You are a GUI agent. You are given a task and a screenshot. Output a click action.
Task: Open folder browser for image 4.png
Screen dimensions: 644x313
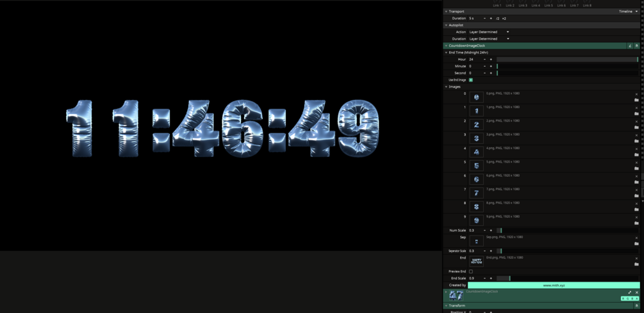636,155
